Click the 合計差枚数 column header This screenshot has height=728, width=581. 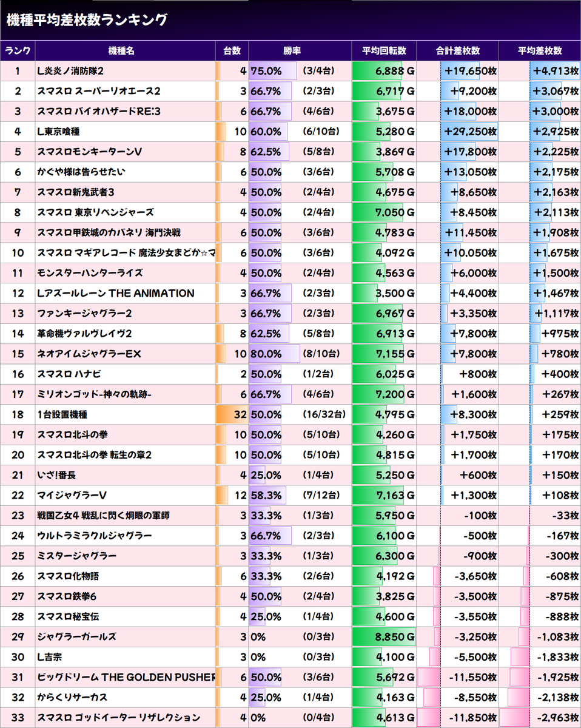point(457,50)
